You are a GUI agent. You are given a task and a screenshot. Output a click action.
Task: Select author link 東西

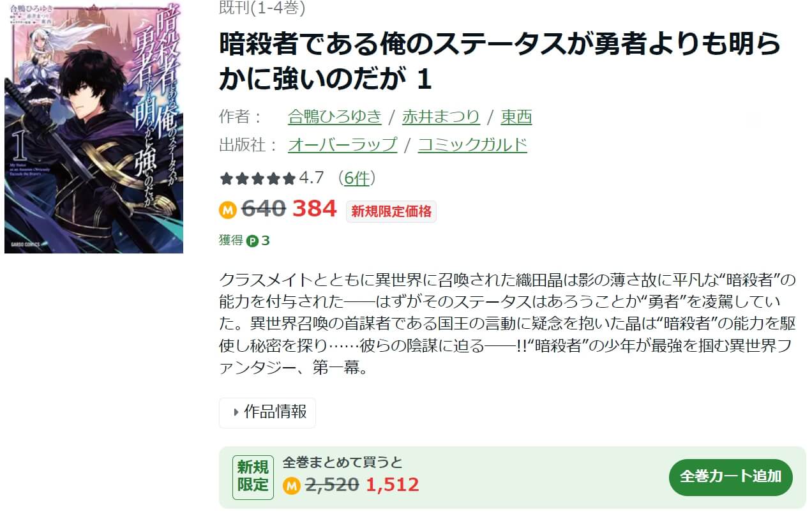tap(516, 117)
